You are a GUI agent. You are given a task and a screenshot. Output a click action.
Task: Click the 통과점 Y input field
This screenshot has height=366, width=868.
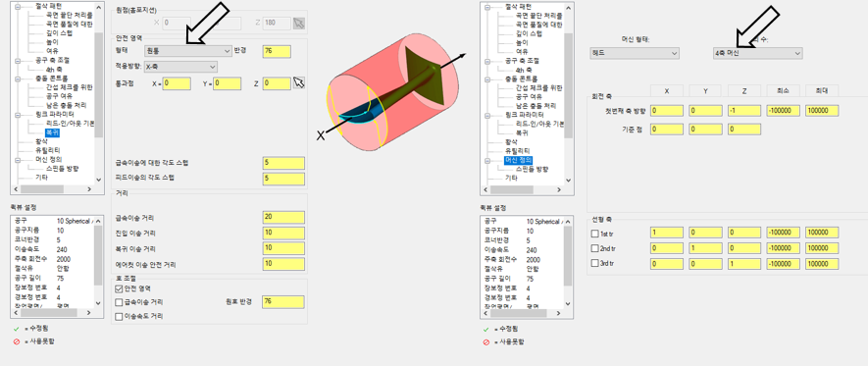227,83
